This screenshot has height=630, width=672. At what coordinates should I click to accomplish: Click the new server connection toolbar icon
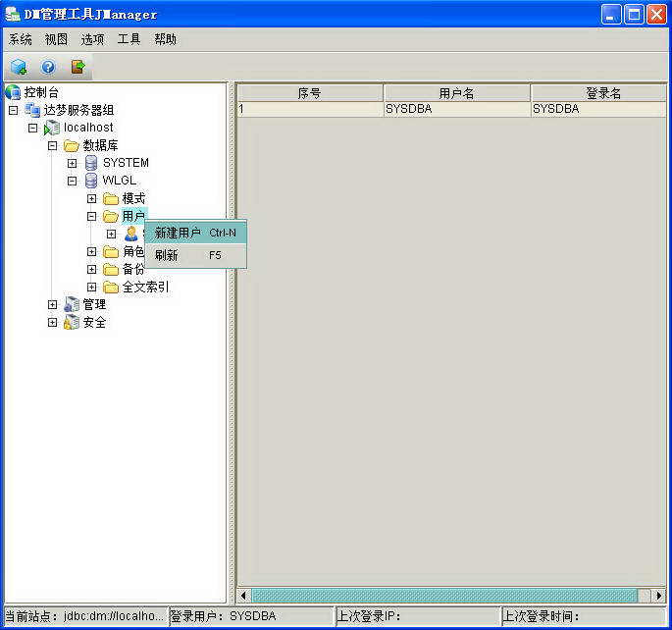pos(19,67)
